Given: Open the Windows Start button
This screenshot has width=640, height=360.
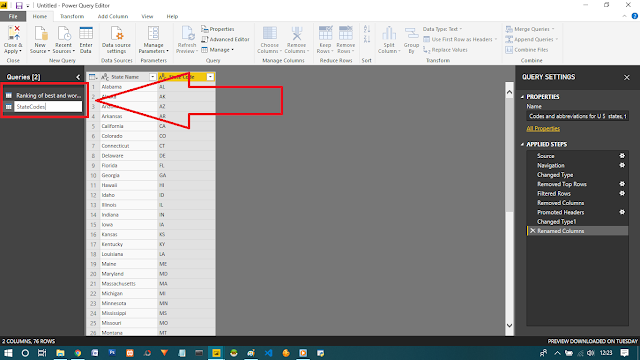Looking at the screenshot, I should tap(8, 353).
